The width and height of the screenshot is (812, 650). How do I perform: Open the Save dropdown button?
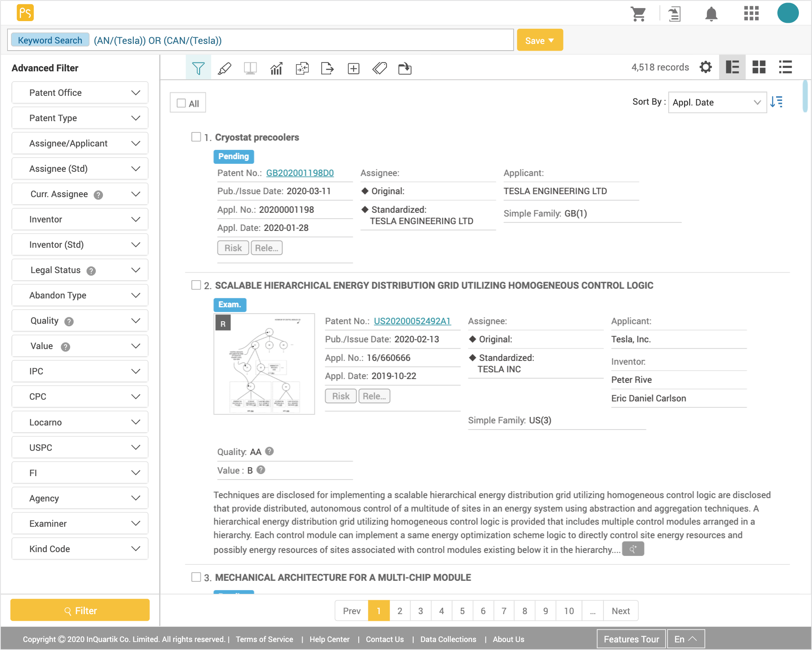(540, 40)
